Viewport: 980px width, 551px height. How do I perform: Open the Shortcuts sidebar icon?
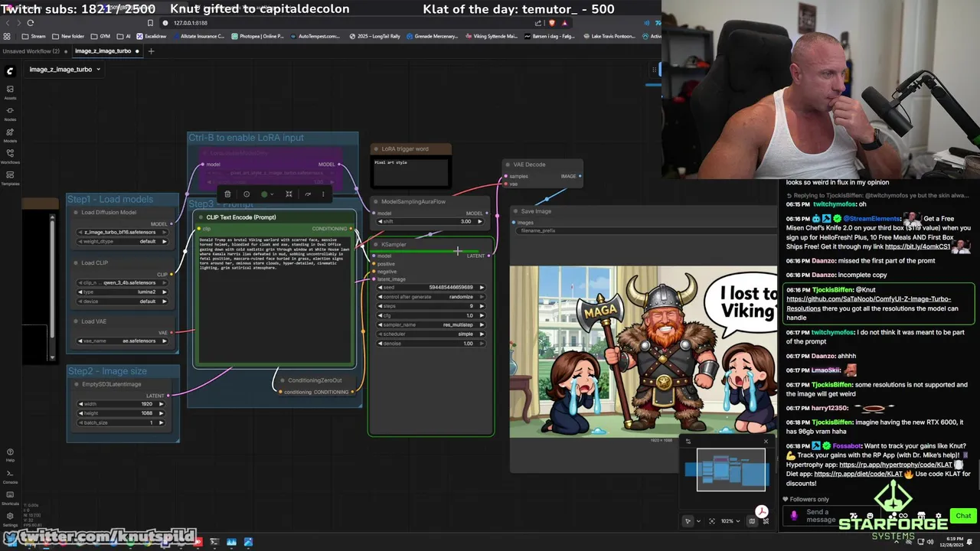click(10, 497)
